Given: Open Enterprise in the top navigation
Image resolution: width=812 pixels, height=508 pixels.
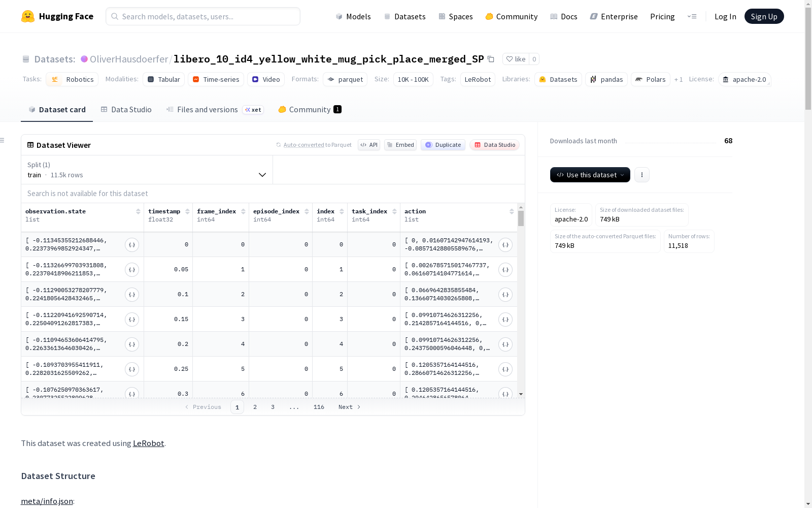Looking at the screenshot, I should (x=614, y=16).
